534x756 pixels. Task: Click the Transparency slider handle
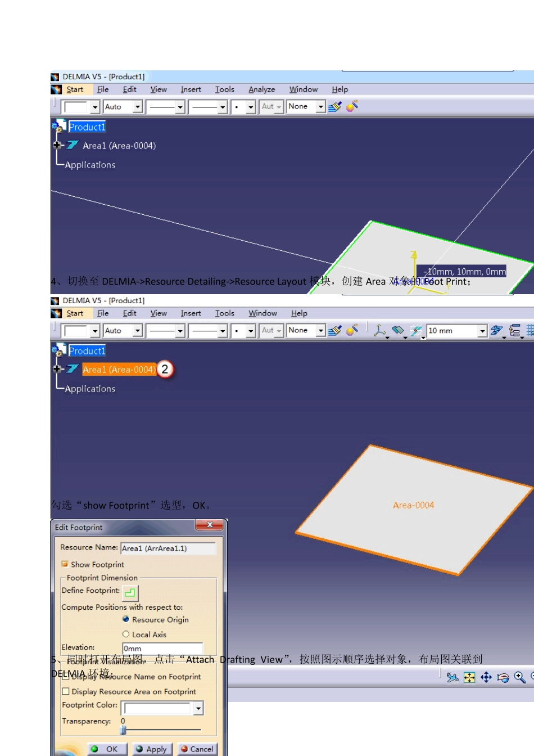123,730
